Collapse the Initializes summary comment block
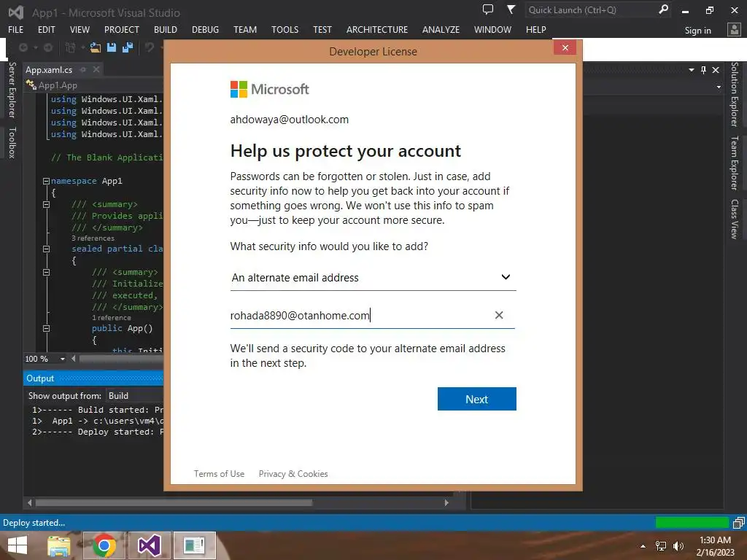This screenshot has height=560, width=747. coord(46,273)
